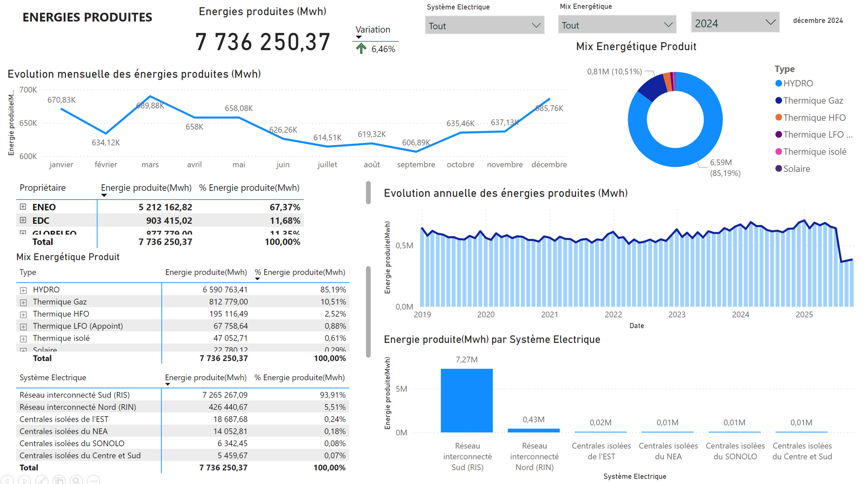This screenshot has width=868, height=484.
Task: Expand the Thermique HFO row
Action: (x=23, y=314)
